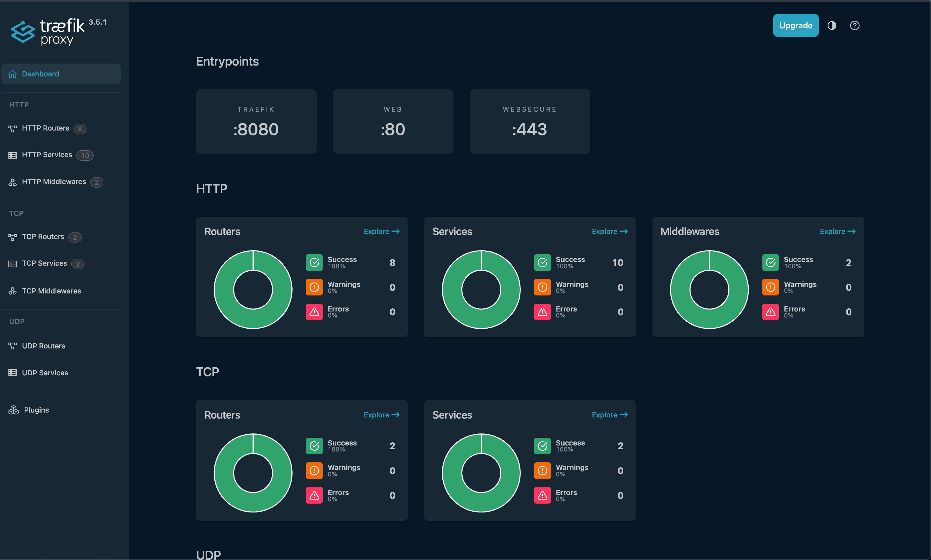Viewport: 931px width, 560px height.
Task: Open the Plugins page
Action: tap(61, 410)
